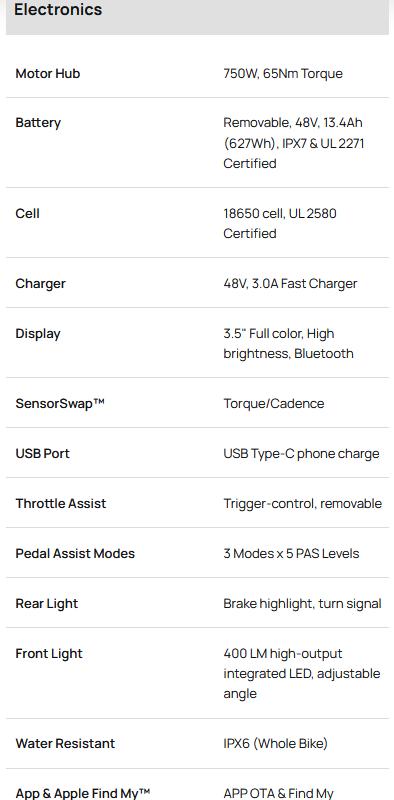Click the Torque/Cadence value

click(x=274, y=404)
